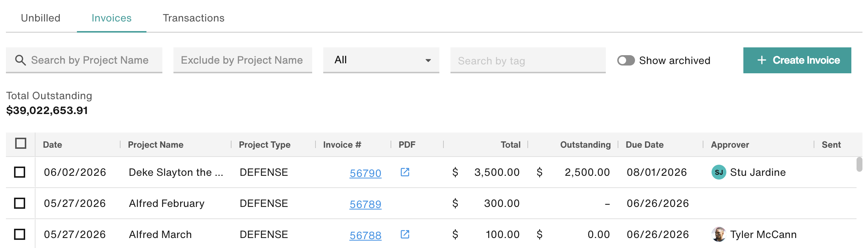Click the 3,500.00 total amount
This screenshot has height=248, width=868.
tap(497, 172)
